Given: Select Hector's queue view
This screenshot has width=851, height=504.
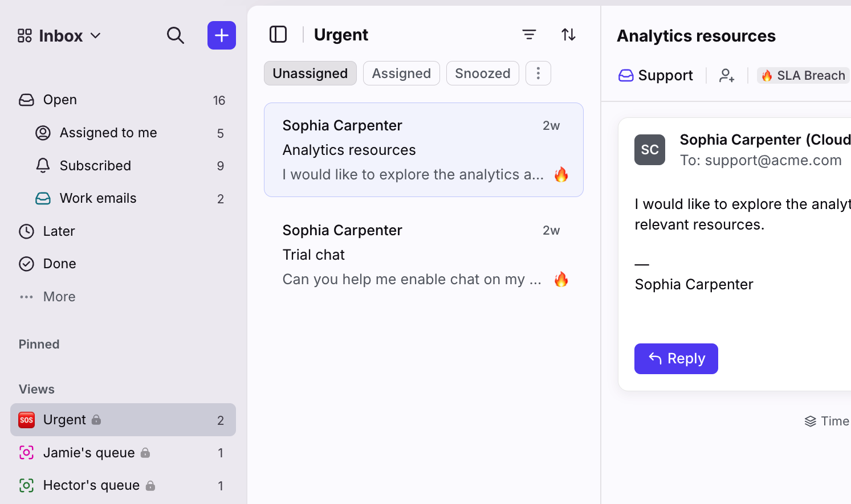Looking at the screenshot, I should point(123,485).
